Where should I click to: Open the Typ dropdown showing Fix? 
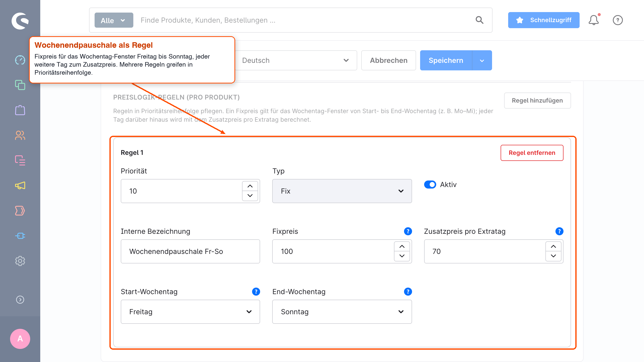click(342, 191)
